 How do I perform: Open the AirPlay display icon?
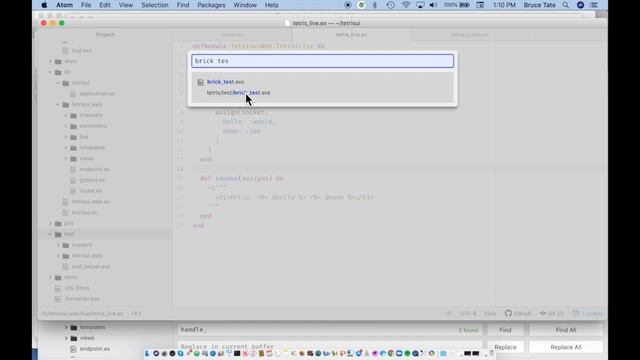(x=420, y=5)
